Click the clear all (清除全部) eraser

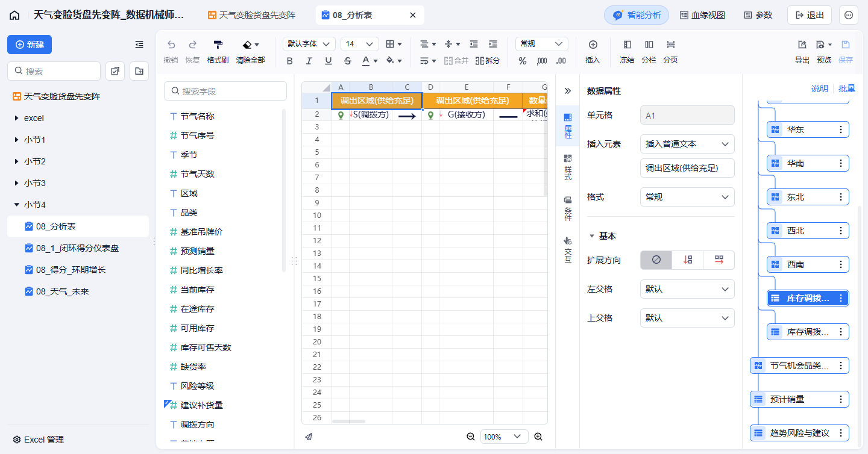pos(250,52)
